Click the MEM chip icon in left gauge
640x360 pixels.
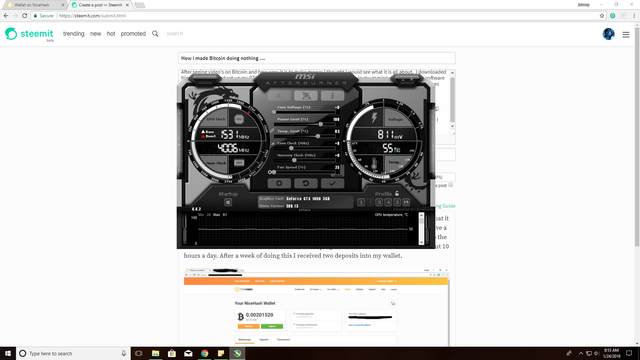[239, 162]
